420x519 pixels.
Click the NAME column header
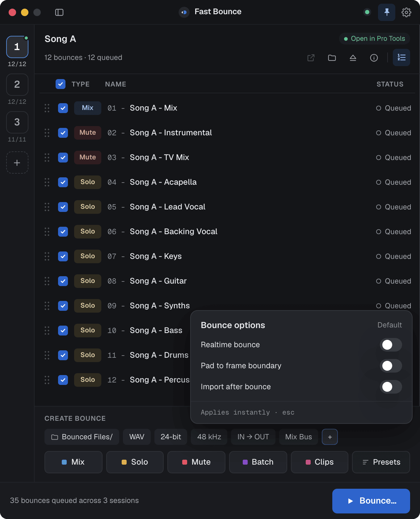tap(115, 84)
